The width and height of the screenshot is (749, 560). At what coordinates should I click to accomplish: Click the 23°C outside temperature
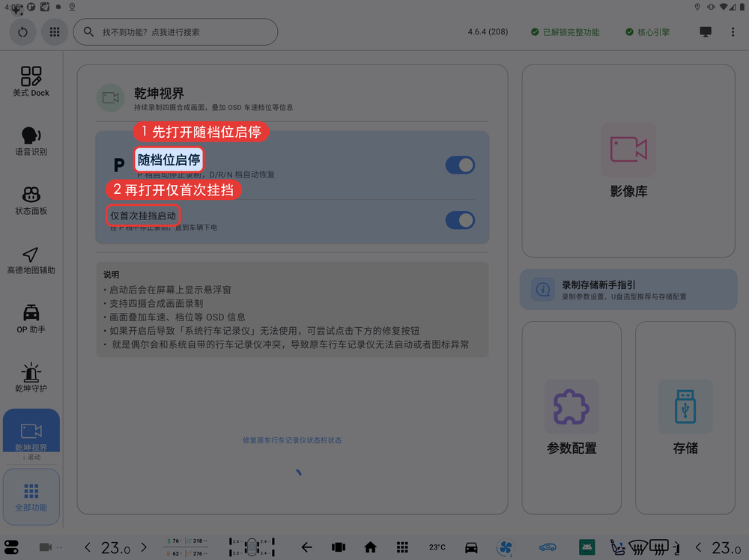pyautogui.click(x=437, y=547)
